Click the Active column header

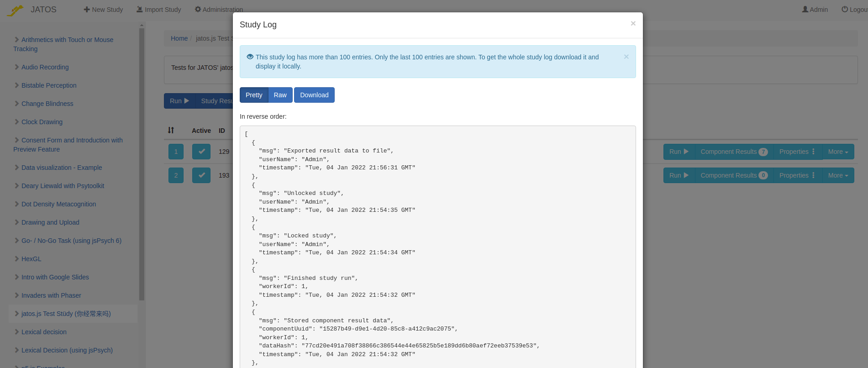coord(201,131)
